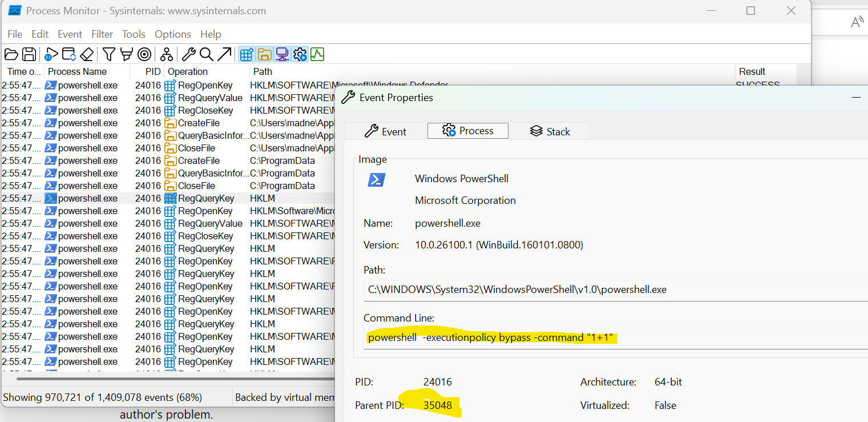The width and height of the screenshot is (868, 422).
Task: Click the PowerShell image icon in properties
Action: [376, 180]
